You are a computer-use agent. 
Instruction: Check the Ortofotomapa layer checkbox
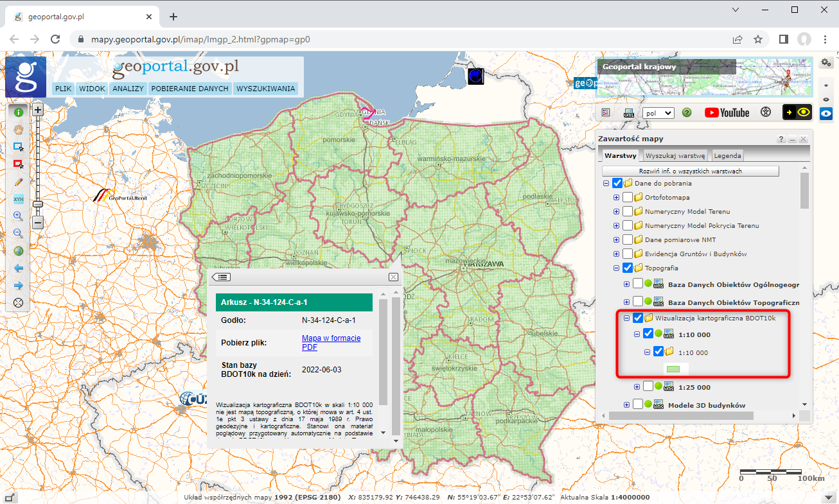[628, 197]
